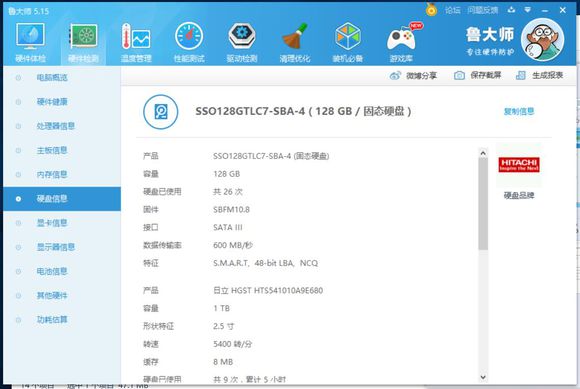This screenshot has width=580, height=389.
Task: Open 硬件体检 hardware checkup icon
Action: 30,42
